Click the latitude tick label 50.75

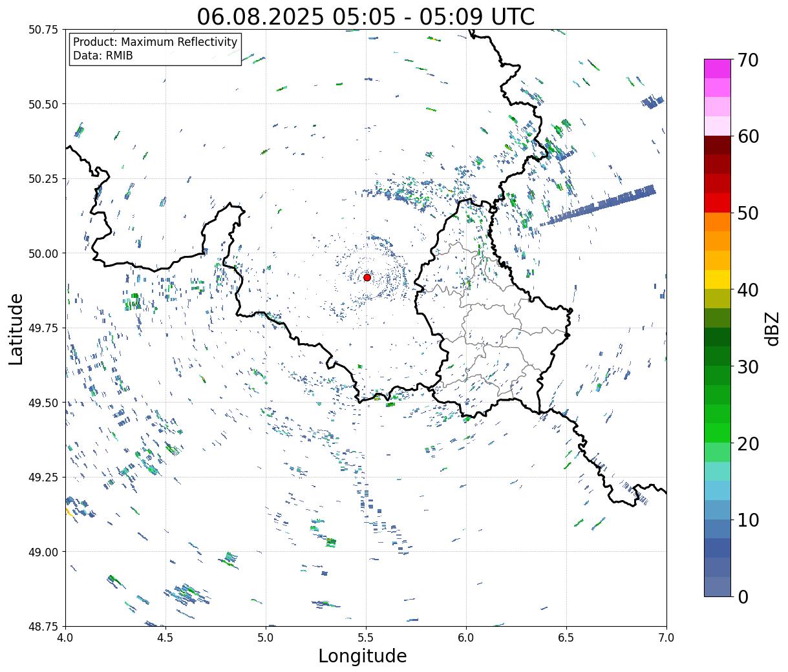pos(43,30)
